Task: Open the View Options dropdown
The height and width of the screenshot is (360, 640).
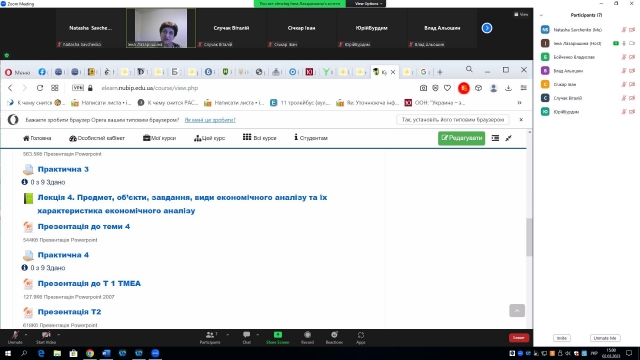Action: tap(368, 4)
